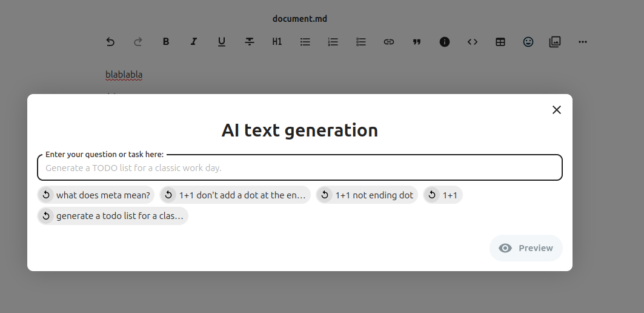Insert a block quote

[x=417, y=42]
